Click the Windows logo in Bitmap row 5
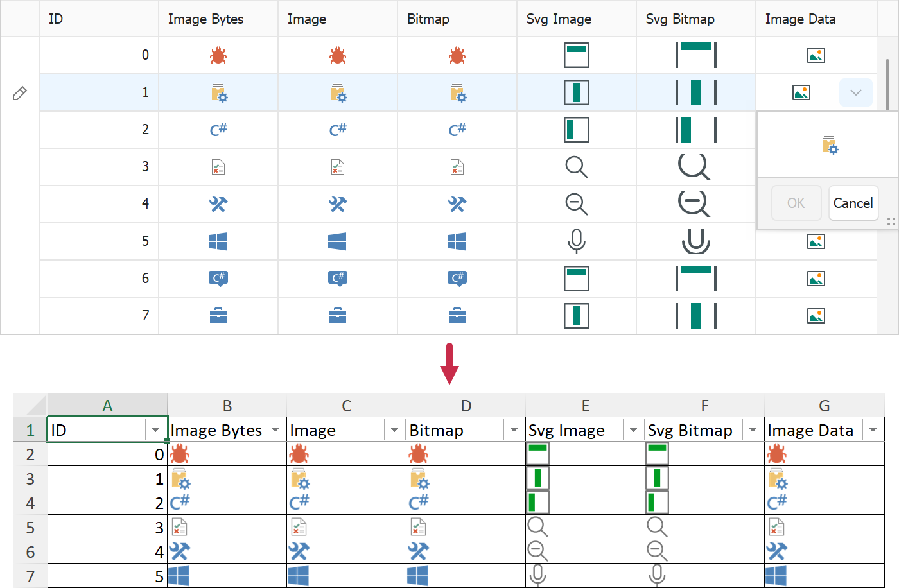899x588 pixels. tap(457, 241)
